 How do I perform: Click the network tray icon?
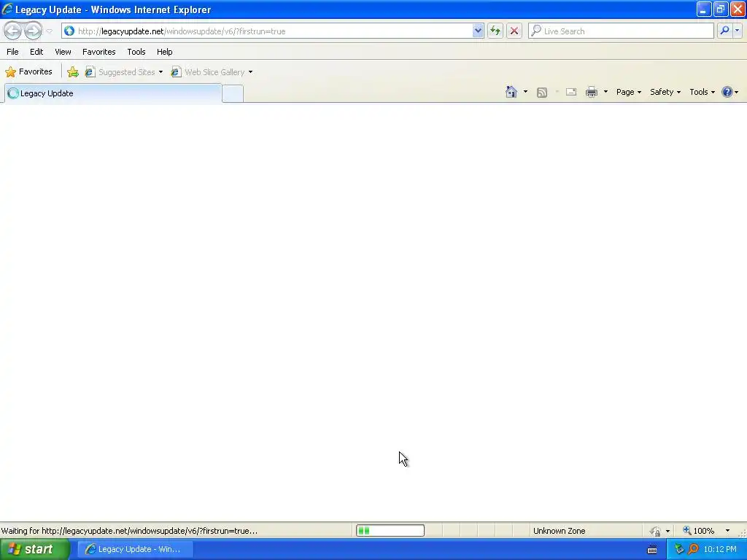pyautogui.click(x=679, y=549)
